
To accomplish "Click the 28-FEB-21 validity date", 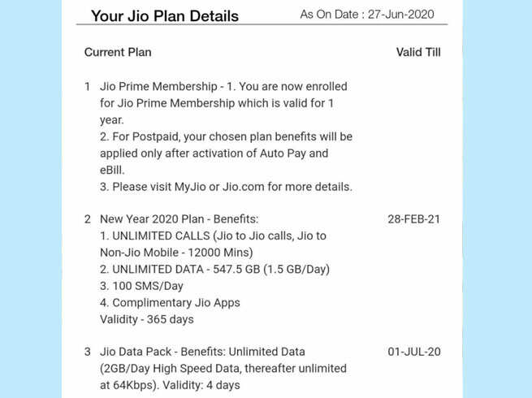I will point(414,219).
